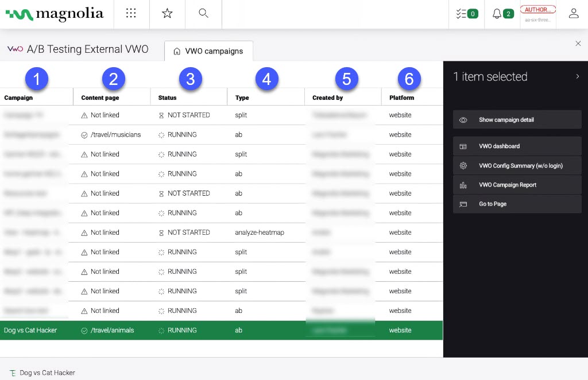Viewport: 588px width, 380px height.
Task: Open the tasks checklist icon
Action: 466,14
